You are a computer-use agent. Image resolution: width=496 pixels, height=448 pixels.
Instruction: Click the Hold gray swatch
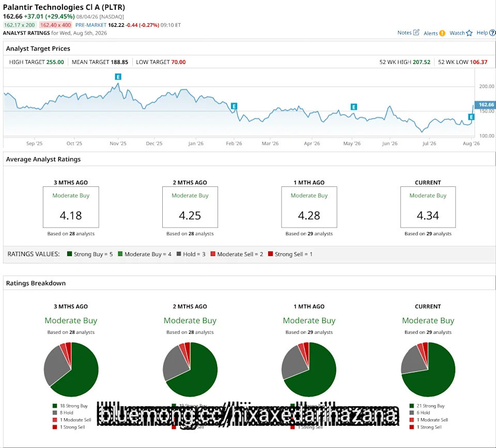179,254
